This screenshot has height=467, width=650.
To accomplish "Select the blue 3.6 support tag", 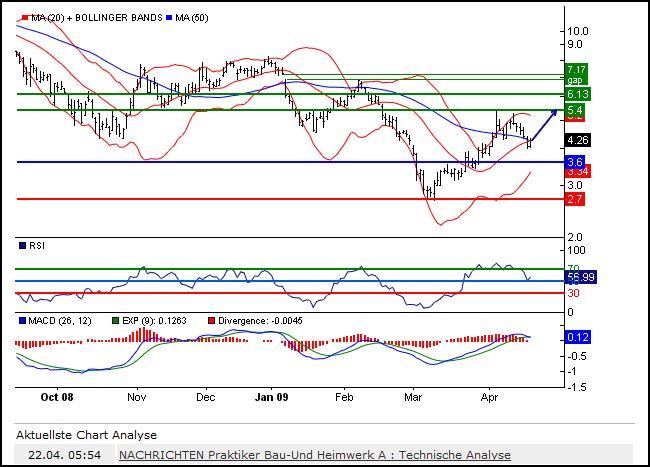I will tap(575, 161).
